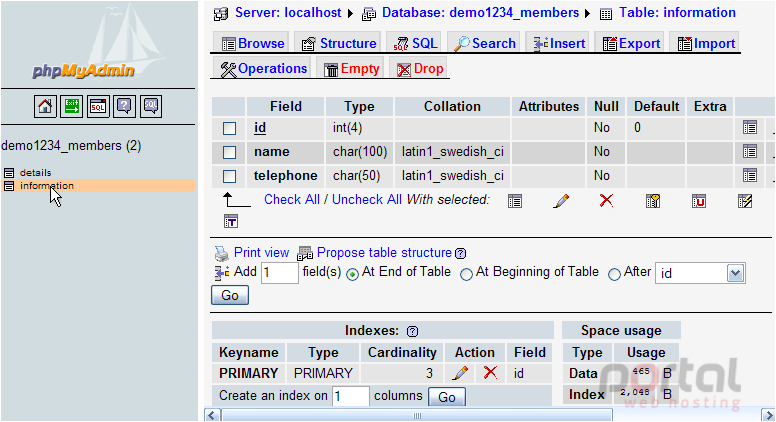Open the Search tab
776x422 pixels.
click(484, 44)
